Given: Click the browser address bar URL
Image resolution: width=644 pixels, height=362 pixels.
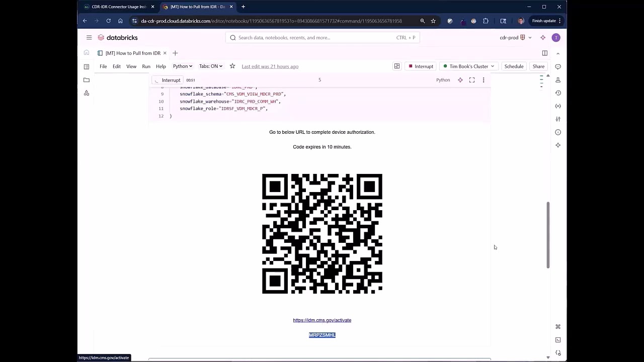Looking at the screenshot, I should 271,21.
